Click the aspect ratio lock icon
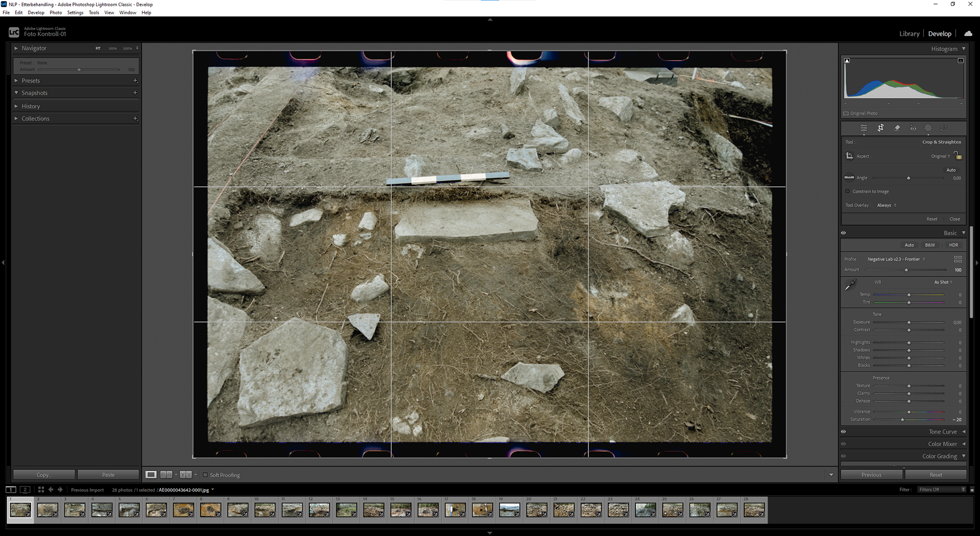980x536 pixels. coord(958,155)
